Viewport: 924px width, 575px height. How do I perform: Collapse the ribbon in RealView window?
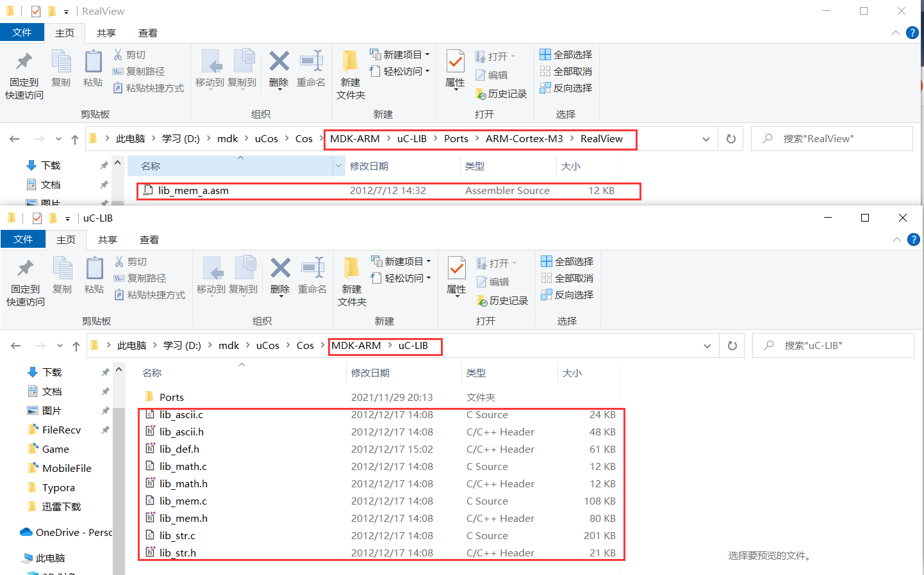tap(896, 33)
